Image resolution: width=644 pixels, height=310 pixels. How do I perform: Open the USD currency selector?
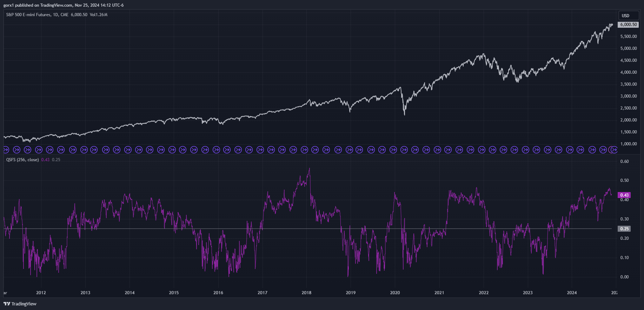(629, 15)
